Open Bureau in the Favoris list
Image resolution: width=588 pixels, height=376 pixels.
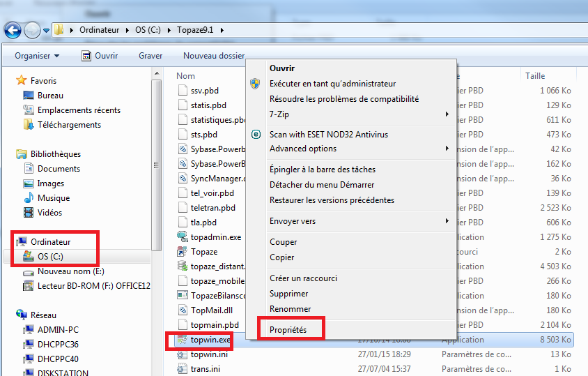click(x=50, y=96)
